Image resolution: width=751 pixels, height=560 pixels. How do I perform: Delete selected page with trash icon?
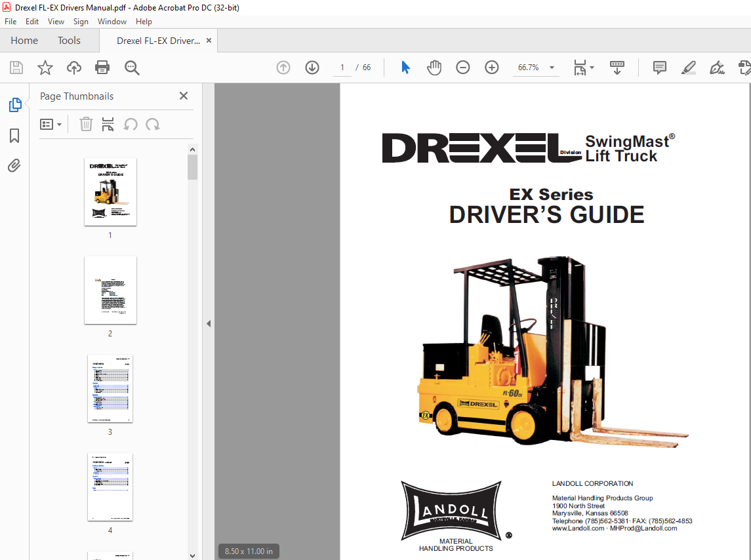click(86, 125)
